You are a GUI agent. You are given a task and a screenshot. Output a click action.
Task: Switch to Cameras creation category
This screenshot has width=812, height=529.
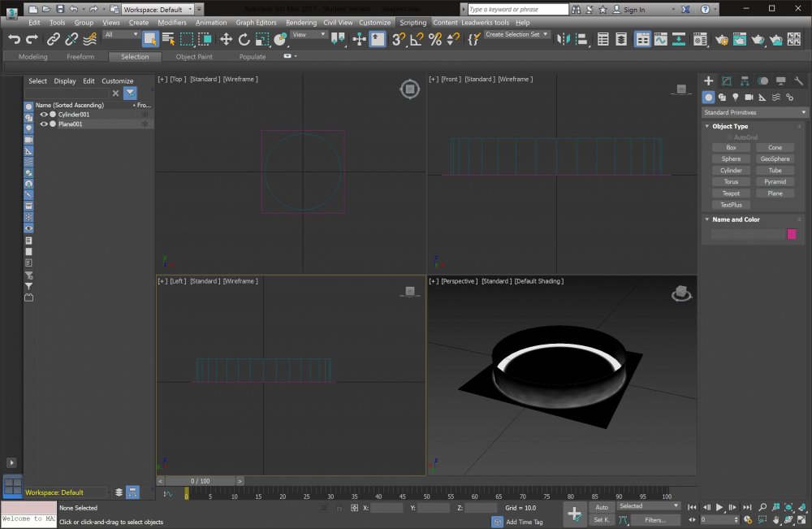point(749,98)
